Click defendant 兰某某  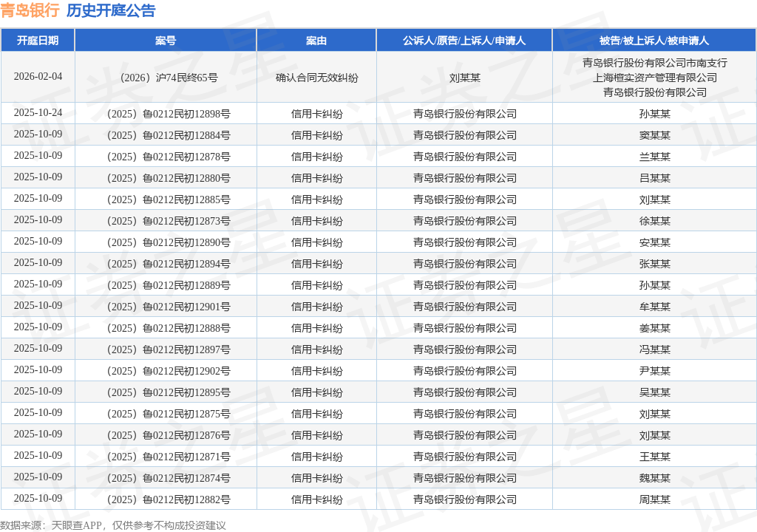655,157
